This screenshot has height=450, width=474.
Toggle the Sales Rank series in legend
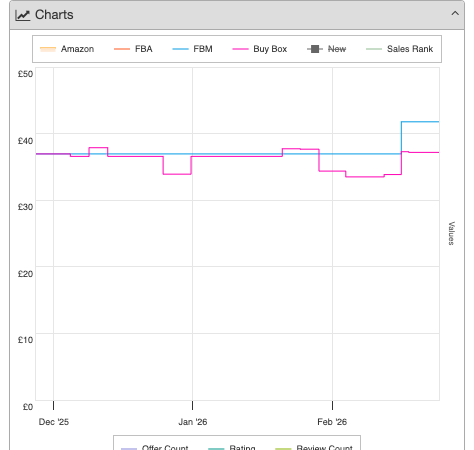click(x=399, y=49)
